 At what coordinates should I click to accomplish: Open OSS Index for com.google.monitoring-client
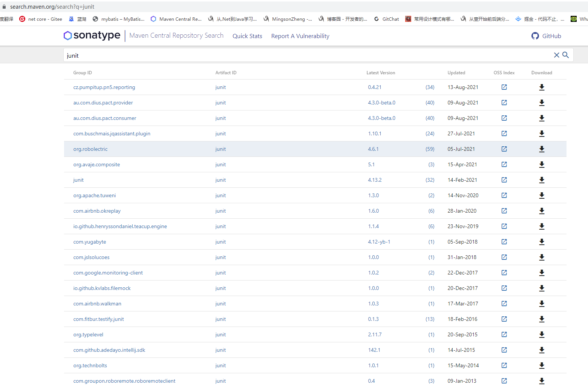point(504,273)
